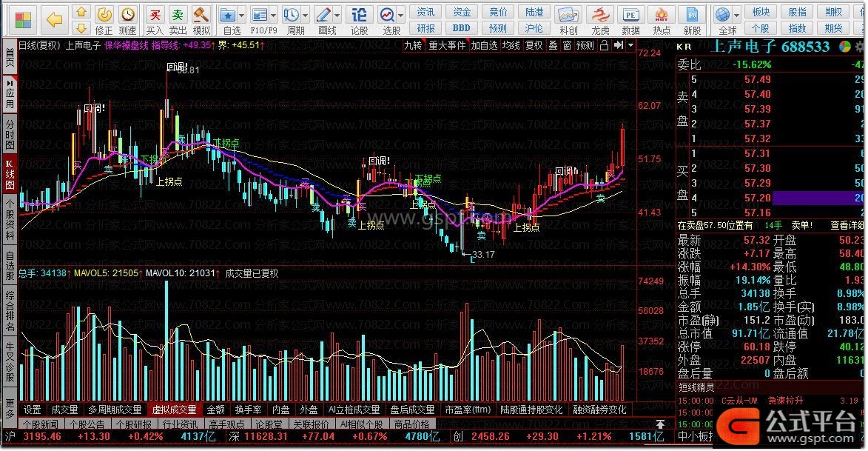
Task: Toggle the 叠 overlay option
Action: point(553,45)
